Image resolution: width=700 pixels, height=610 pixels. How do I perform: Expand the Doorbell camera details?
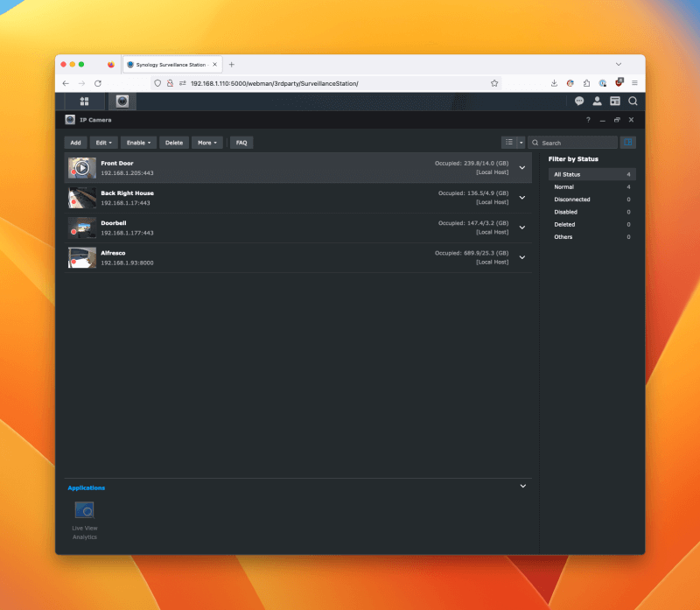(x=522, y=228)
